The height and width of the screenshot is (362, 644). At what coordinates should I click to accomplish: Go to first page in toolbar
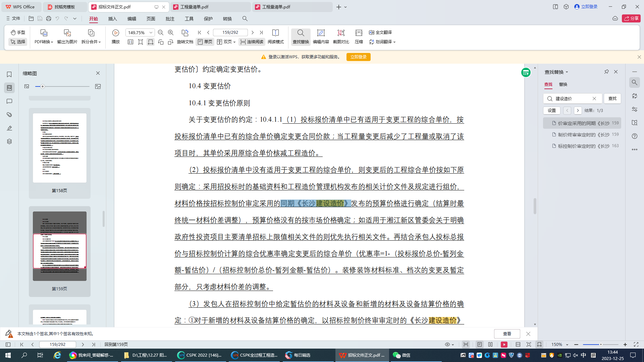click(200, 33)
